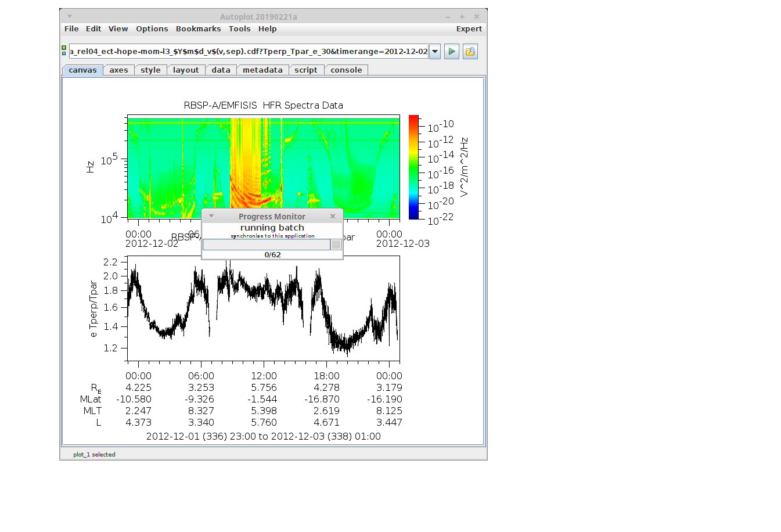
Task: Click inside the data URI address field
Action: point(249,52)
